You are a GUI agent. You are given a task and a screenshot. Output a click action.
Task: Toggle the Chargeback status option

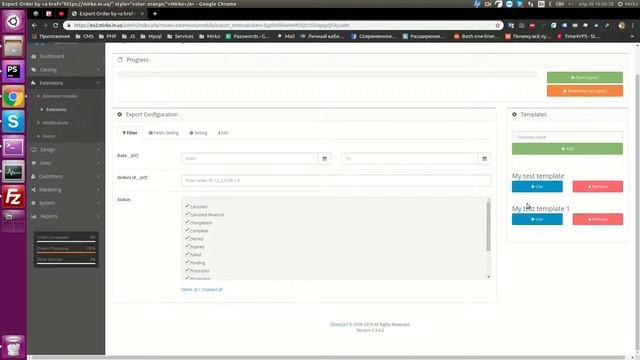pos(198,223)
